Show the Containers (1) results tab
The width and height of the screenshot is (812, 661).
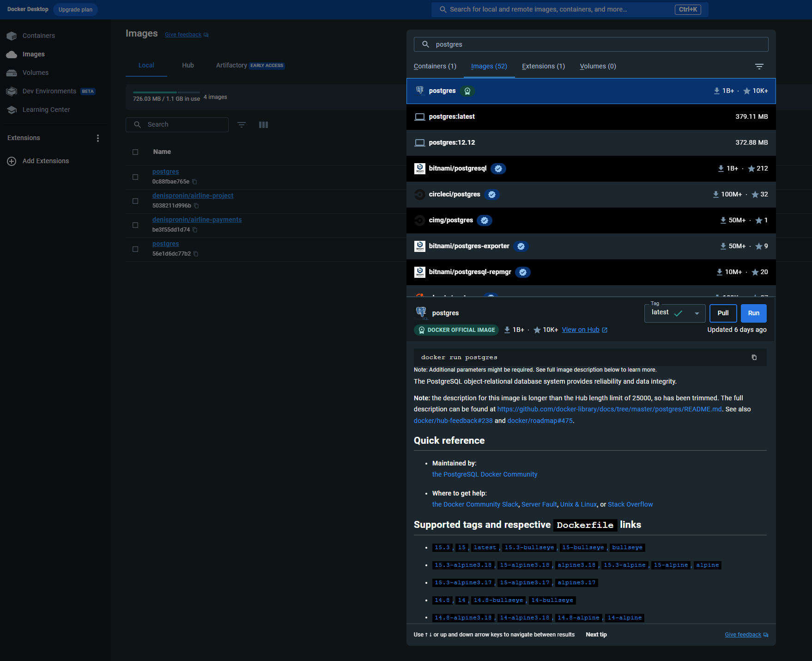click(x=435, y=67)
